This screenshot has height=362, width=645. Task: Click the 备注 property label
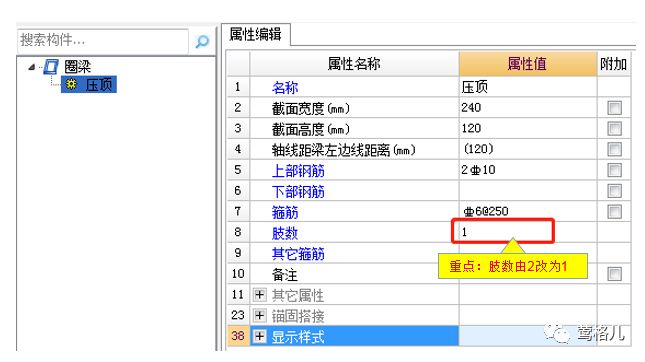pyautogui.click(x=285, y=274)
